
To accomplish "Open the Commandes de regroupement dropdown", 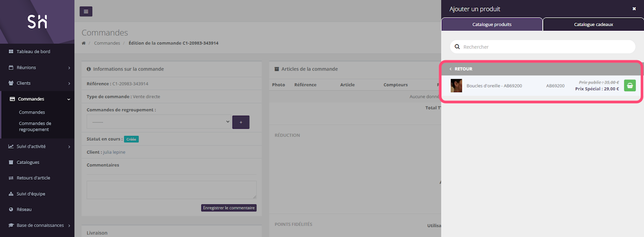I will click(158, 122).
